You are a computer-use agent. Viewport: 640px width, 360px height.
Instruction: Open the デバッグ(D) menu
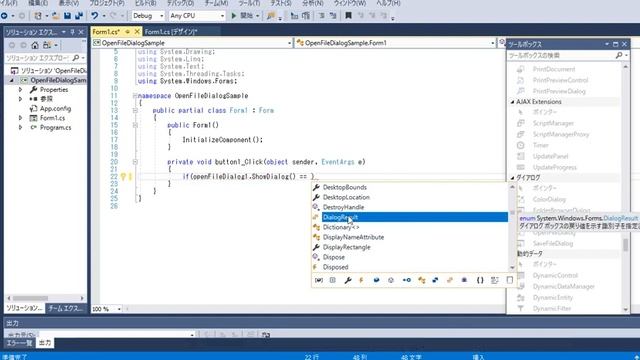click(x=180, y=3)
